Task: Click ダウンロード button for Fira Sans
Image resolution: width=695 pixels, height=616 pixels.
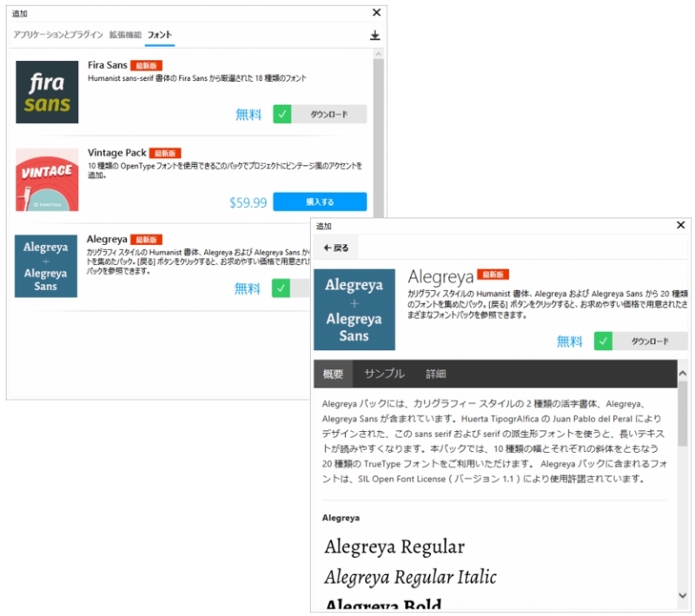Action: 328,114
